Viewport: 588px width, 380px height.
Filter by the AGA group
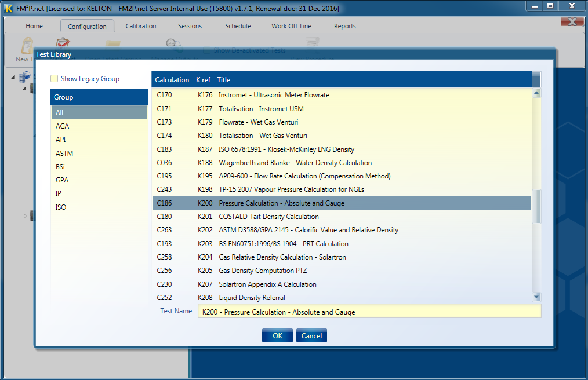(99, 126)
